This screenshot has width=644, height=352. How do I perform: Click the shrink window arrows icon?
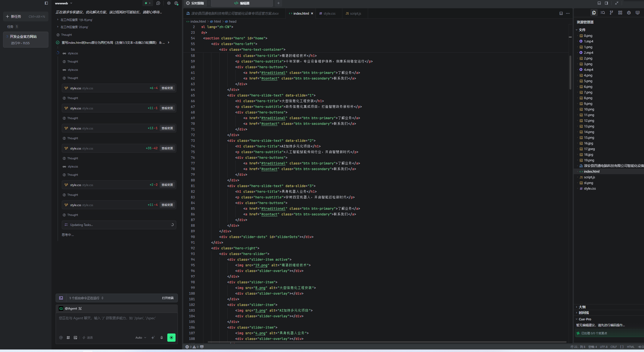[617, 3]
